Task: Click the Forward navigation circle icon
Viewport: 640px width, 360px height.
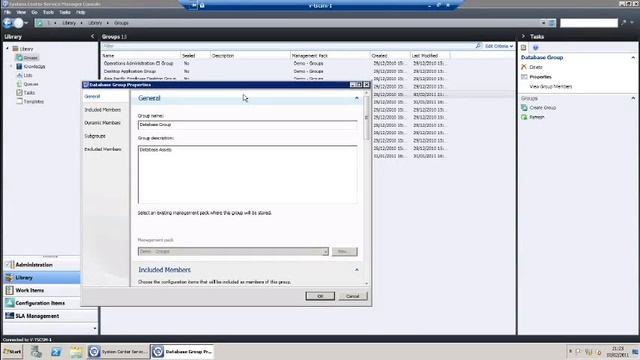Action: [x=18, y=23]
